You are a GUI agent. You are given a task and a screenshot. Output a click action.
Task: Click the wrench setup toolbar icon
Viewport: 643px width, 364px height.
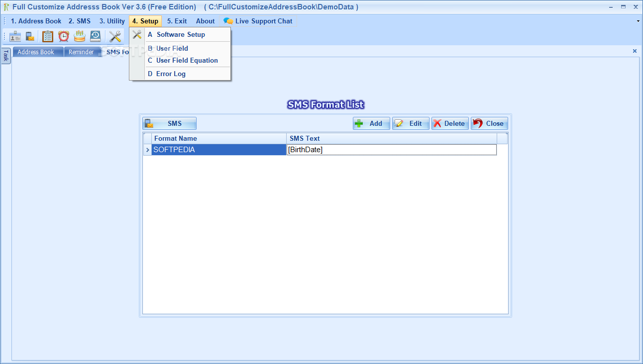pyautogui.click(x=115, y=36)
